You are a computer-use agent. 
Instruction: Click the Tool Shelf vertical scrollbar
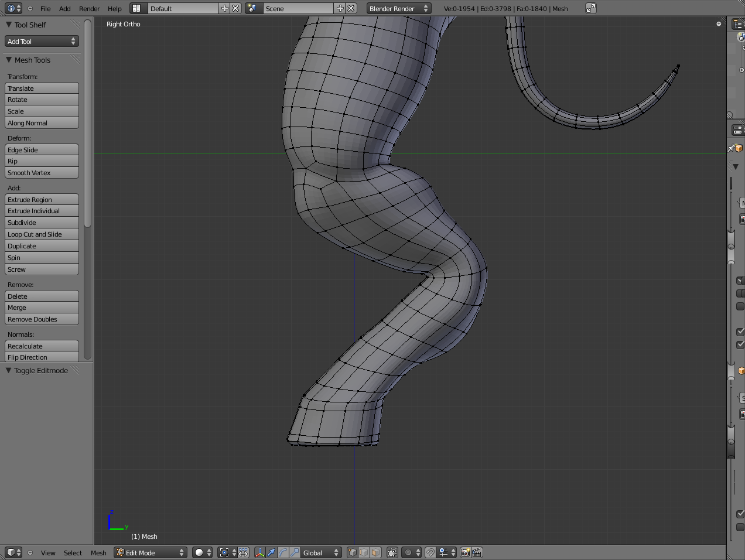[x=88, y=123]
